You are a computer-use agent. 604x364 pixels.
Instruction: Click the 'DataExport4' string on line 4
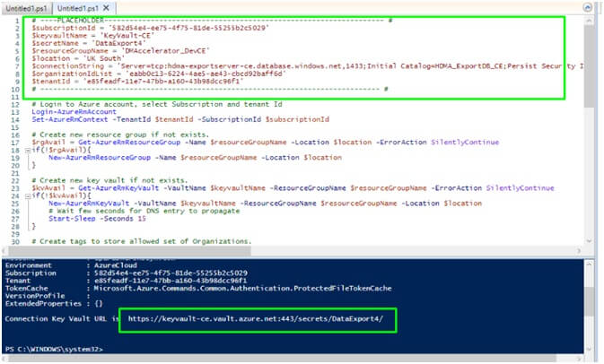(x=118, y=43)
